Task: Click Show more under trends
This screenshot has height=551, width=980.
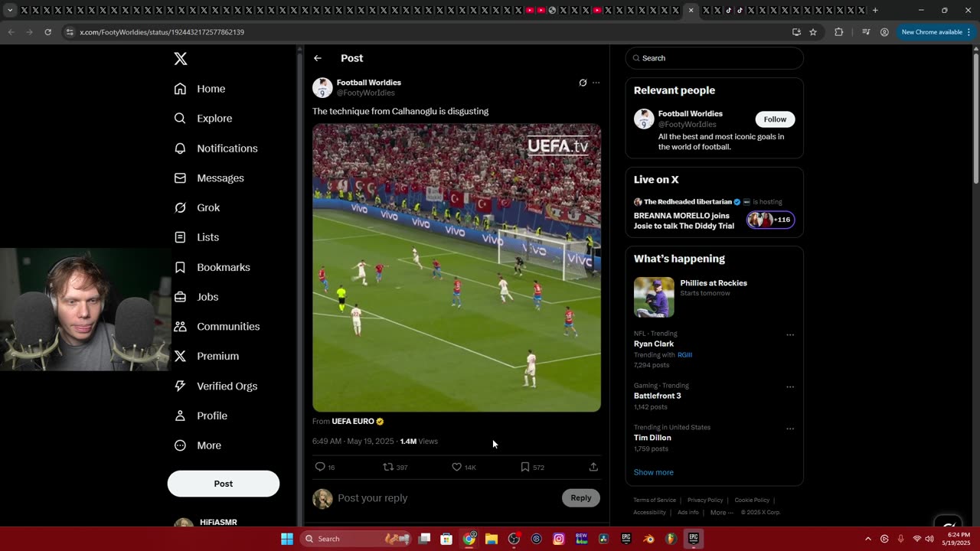Action: coord(654,472)
